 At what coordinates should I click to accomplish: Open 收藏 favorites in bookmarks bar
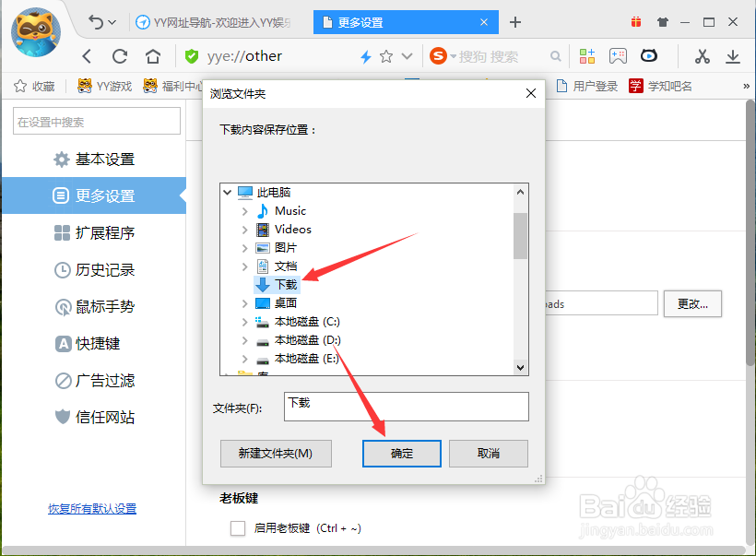coord(34,87)
